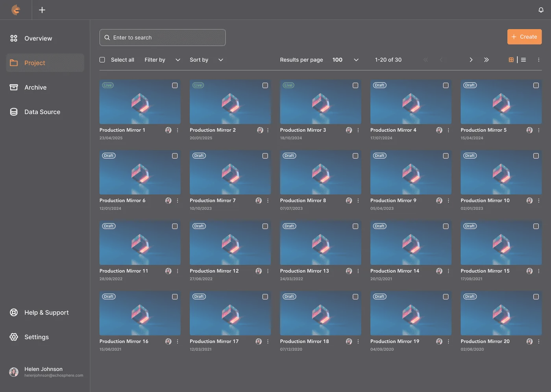
Task: Click owner avatar on Production Mirror 15
Action: tap(530, 271)
